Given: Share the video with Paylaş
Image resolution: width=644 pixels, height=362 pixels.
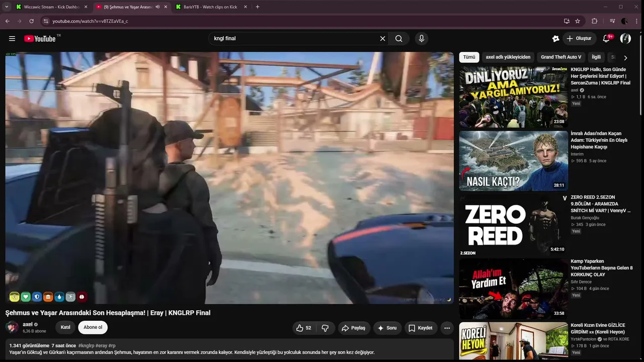Looking at the screenshot, I should point(353,328).
